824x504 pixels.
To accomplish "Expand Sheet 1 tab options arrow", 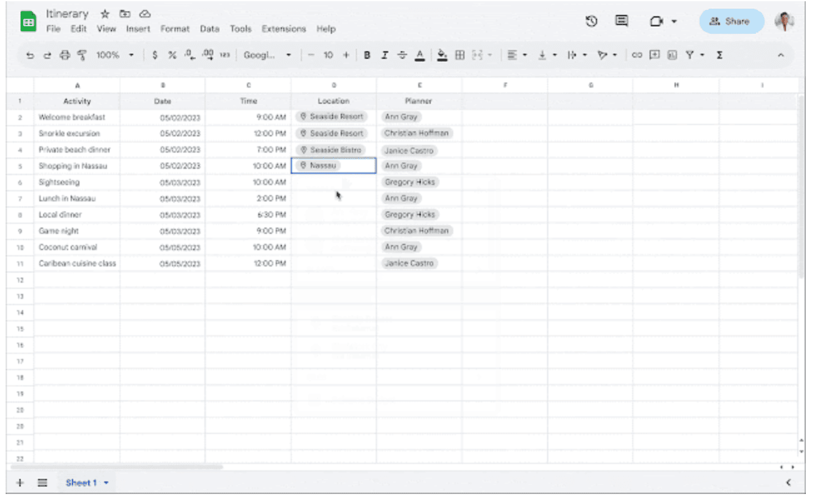I will point(106,483).
